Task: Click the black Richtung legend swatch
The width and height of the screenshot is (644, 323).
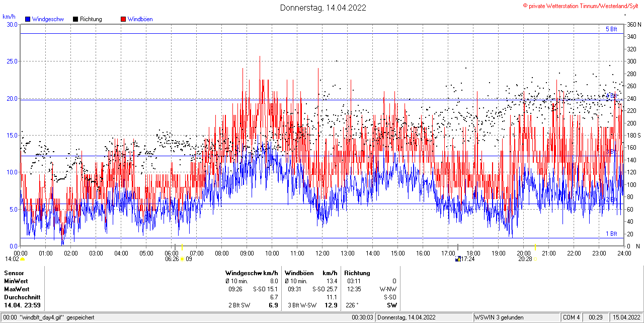Action: pyautogui.click(x=75, y=19)
